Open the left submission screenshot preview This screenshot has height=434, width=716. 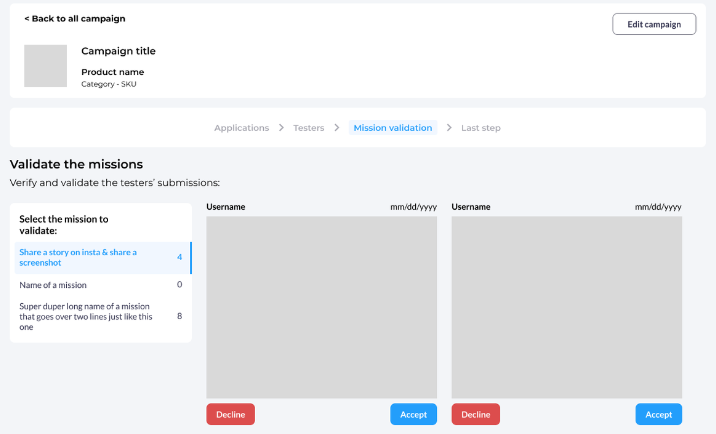[321, 307]
